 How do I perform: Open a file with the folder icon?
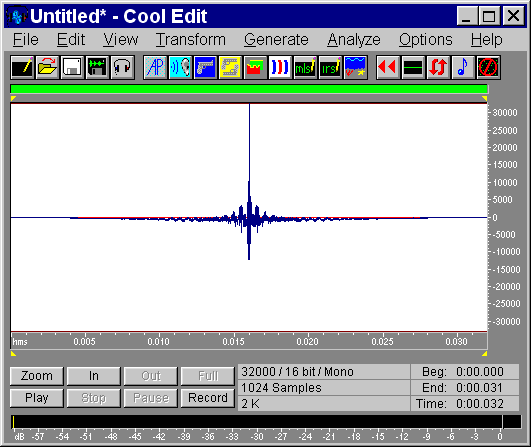pyautogui.click(x=47, y=67)
